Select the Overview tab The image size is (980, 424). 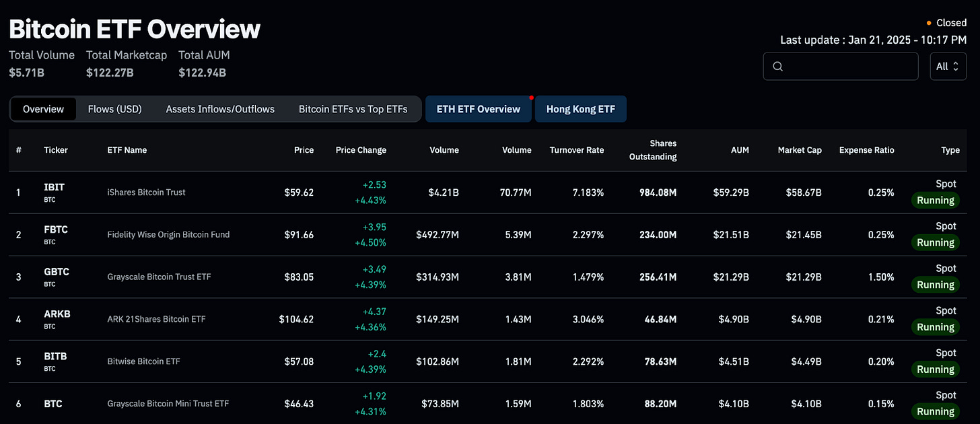coord(43,108)
